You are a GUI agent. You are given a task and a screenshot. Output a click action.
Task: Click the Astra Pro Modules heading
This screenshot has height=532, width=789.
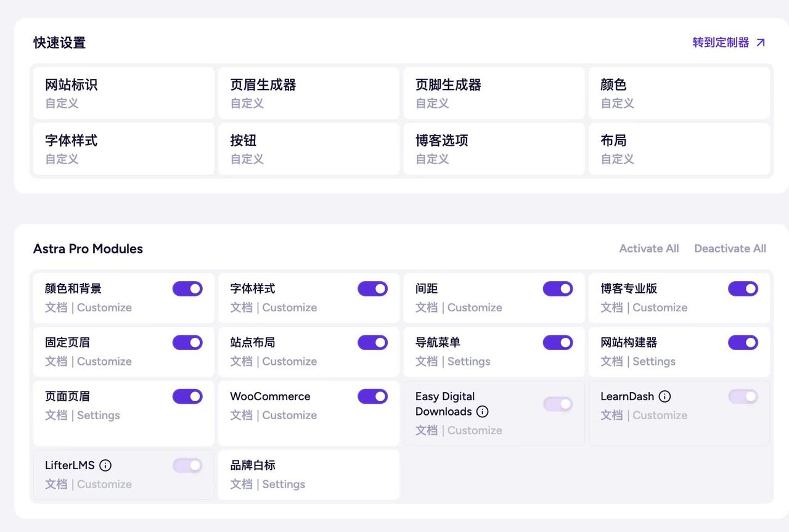click(88, 249)
